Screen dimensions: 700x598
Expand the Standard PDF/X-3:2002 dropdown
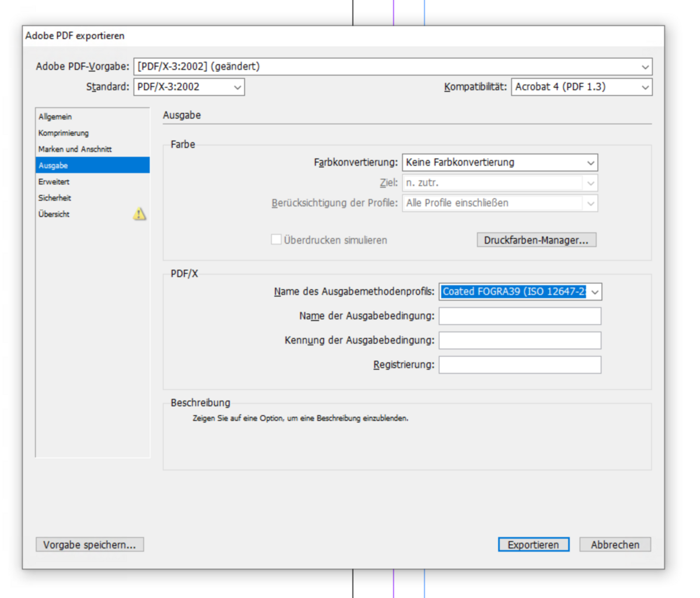coord(189,87)
